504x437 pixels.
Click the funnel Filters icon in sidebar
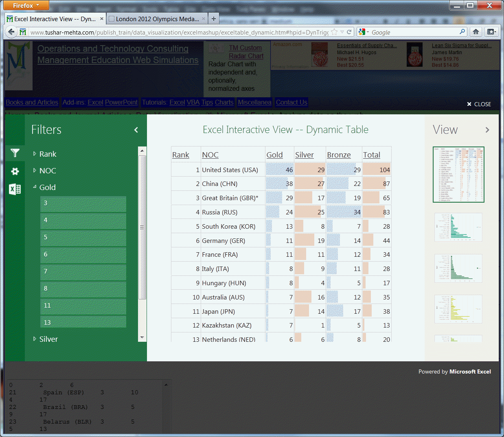point(15,153)
